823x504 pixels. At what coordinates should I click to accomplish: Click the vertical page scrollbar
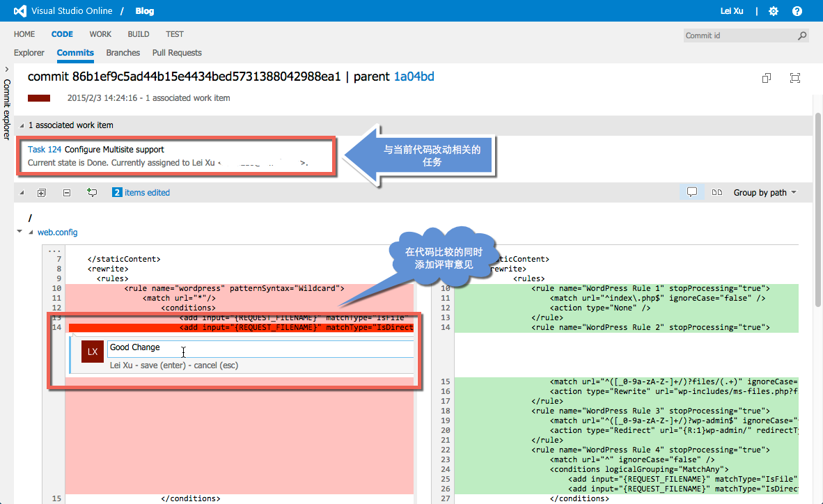817,210
